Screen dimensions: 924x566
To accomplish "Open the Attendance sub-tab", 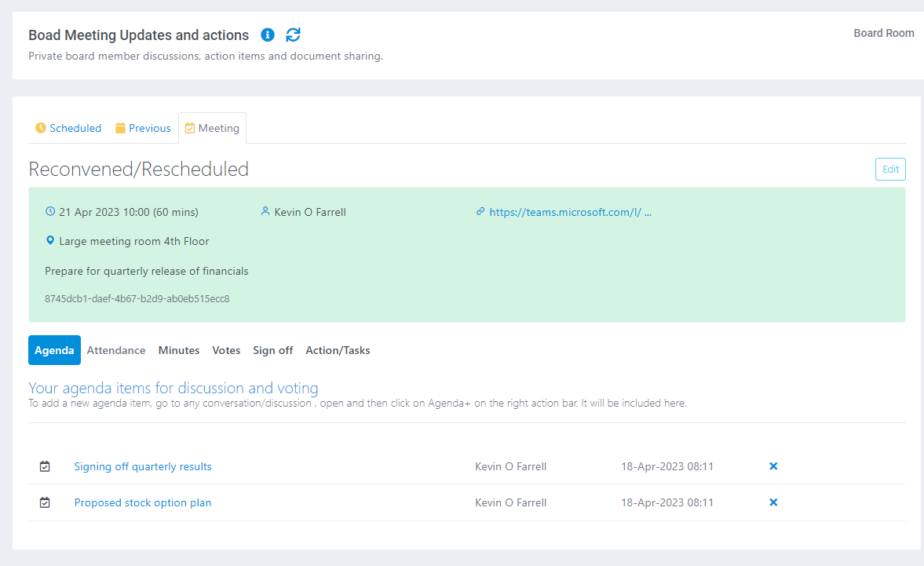I will (116, 350).
